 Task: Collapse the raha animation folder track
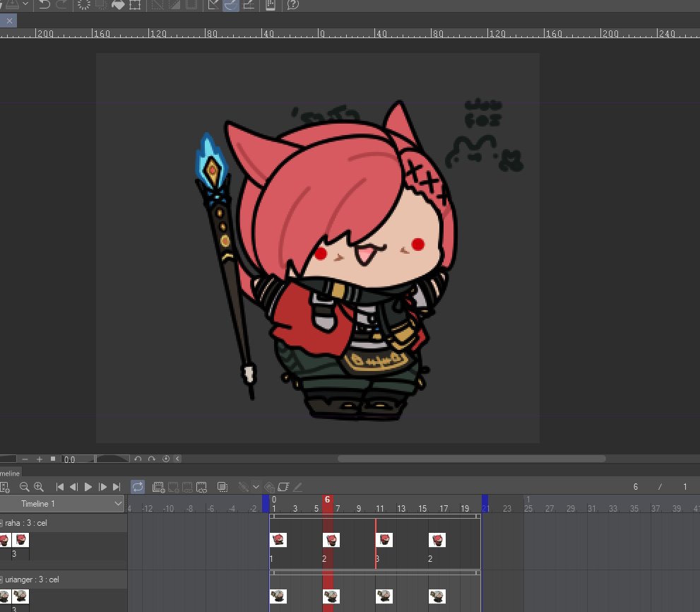pos(1,523)
